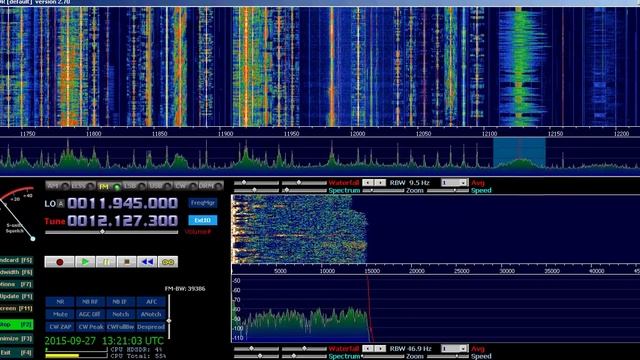The width and height of the screenshot is (640, 360).
Task: Click 12000 on RF frequency scale
Action: point(358,133)
